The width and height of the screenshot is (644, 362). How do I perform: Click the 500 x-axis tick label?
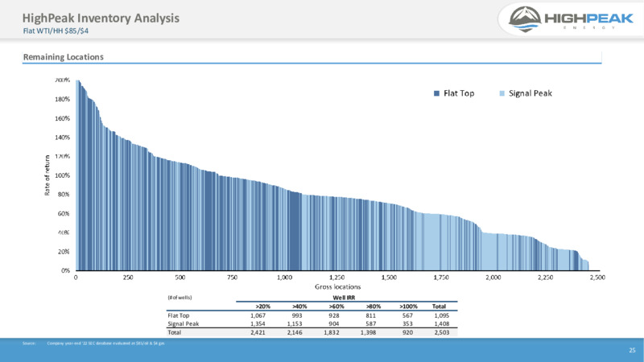(x=180, y=278)
